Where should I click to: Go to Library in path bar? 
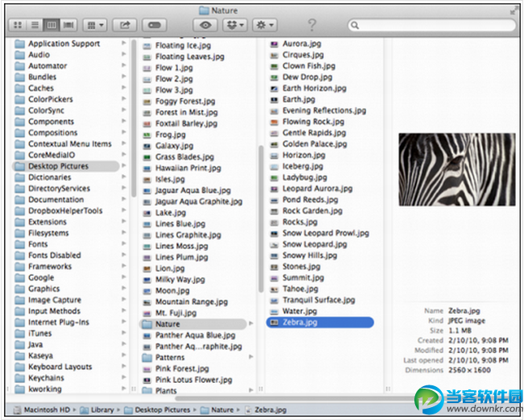98,410
